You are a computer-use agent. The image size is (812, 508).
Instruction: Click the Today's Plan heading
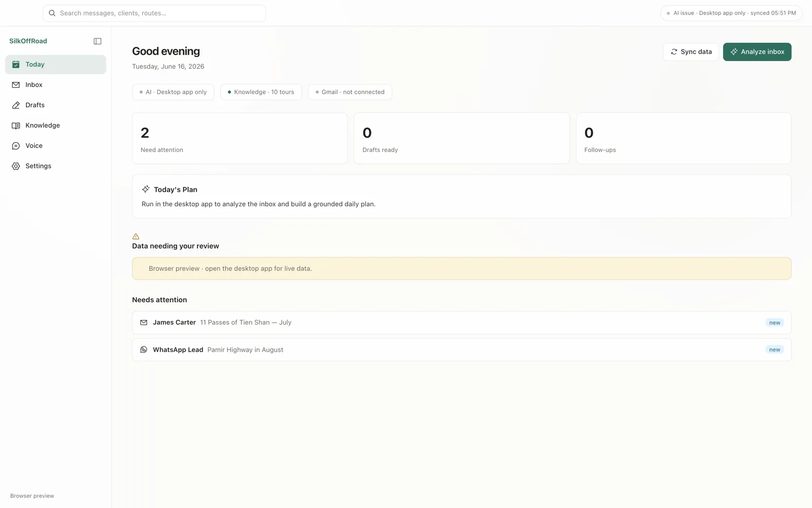[x=176, y=189]
